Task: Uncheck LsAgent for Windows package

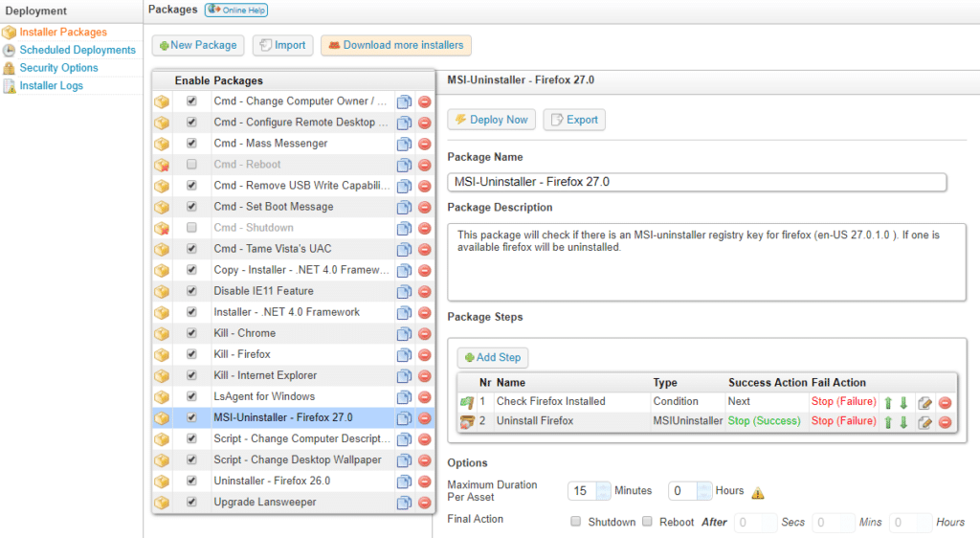Action: click(191, 396)
